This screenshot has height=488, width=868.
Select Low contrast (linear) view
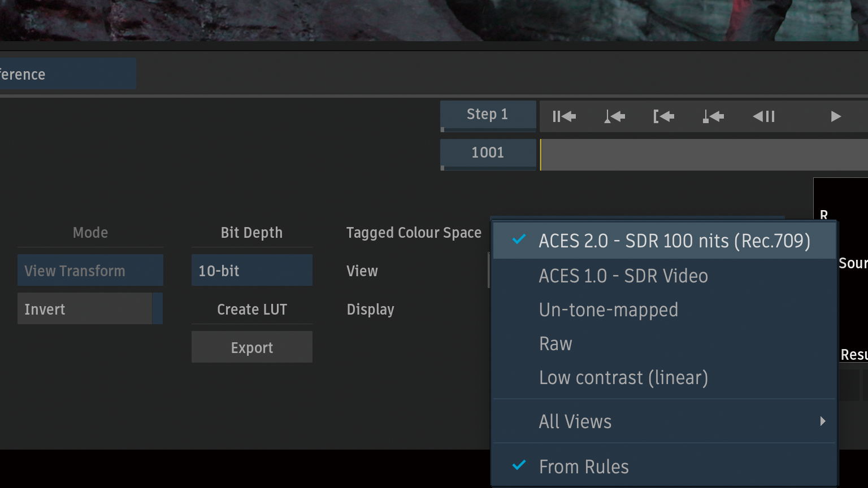[665, 377]
